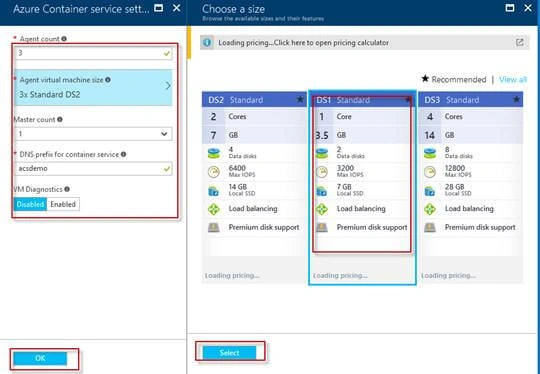Close the Azure Container service settings blade
Image resolution: width=540 pixels, height=374 pixels.
[176, 8]
